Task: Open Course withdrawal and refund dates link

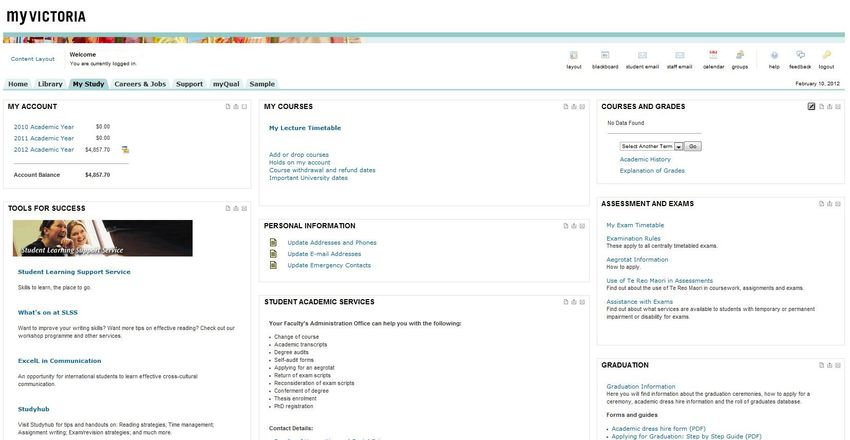Action: point(322,170)
